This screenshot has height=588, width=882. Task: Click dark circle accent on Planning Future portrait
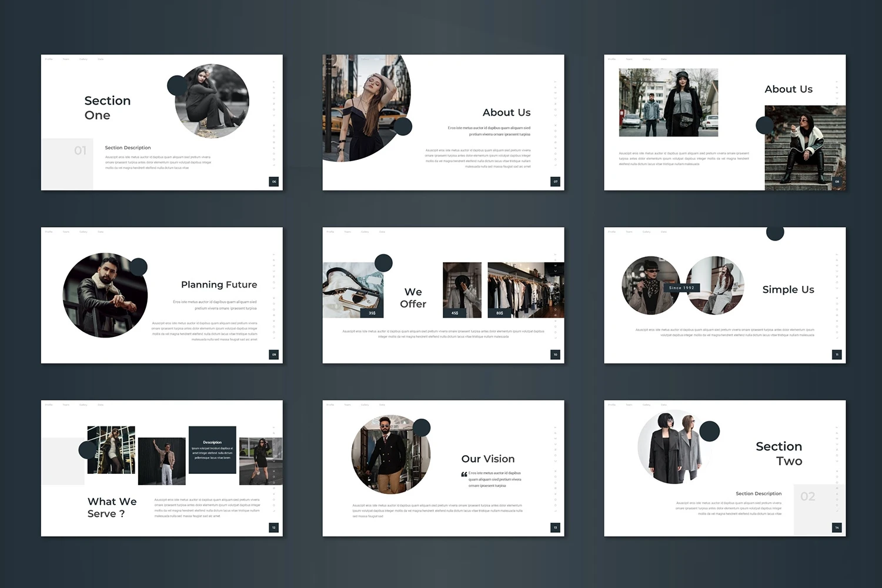click(x=139, y=266)
